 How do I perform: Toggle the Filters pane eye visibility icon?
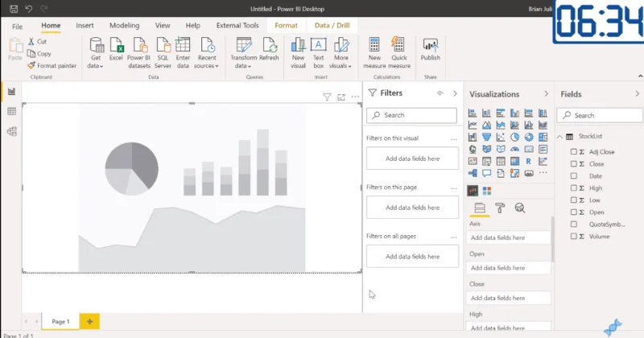click(440, 93)
